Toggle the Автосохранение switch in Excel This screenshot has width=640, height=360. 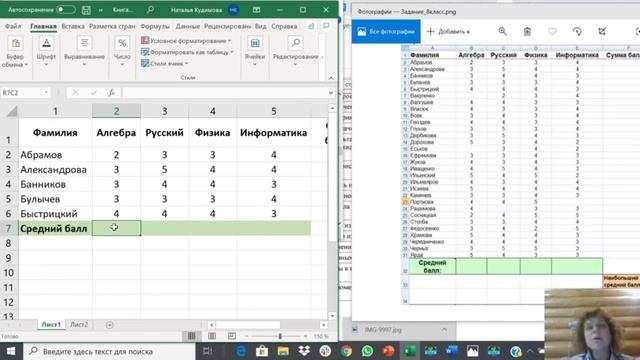[x=65, y=9]
